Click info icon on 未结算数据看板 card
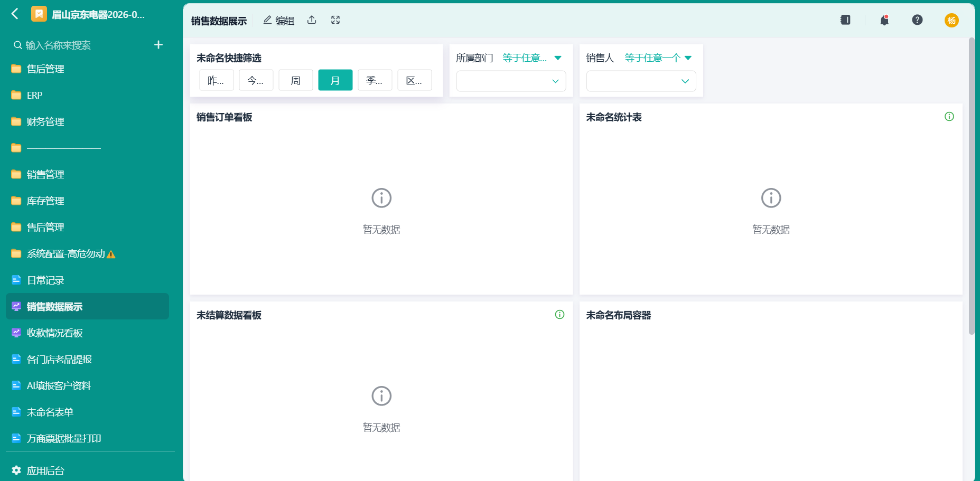980x481 pixels. pyautogui.click(x=560, y=315)
